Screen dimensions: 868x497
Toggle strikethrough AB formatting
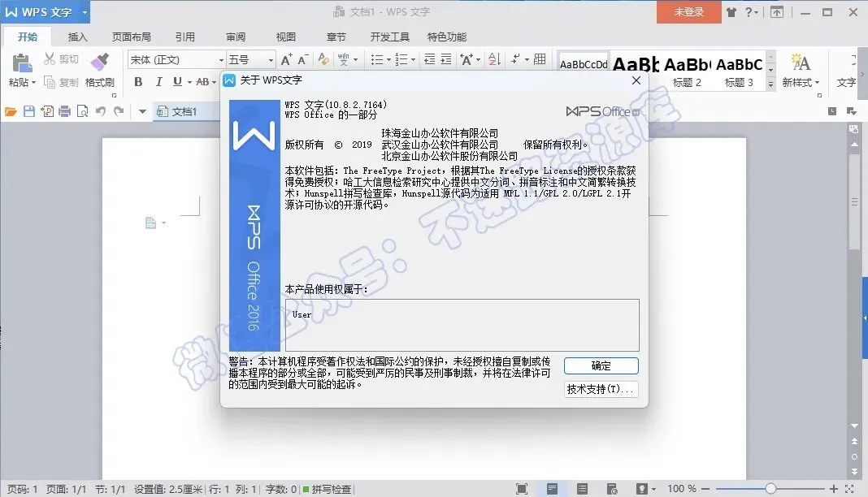[x=202, y=82]
